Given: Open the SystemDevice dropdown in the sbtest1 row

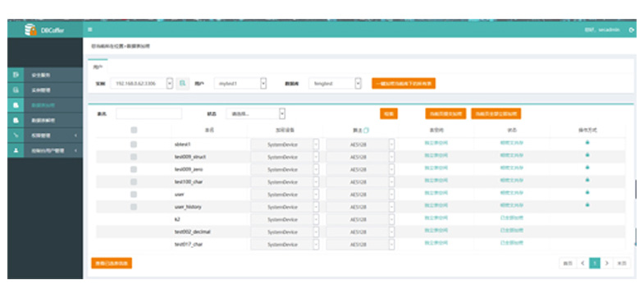Looking at the screenshot, I should click(285, 145).
